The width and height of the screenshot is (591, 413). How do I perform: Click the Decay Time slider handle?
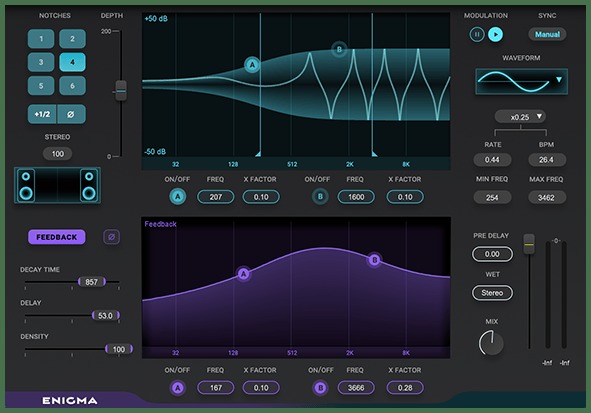92,282
